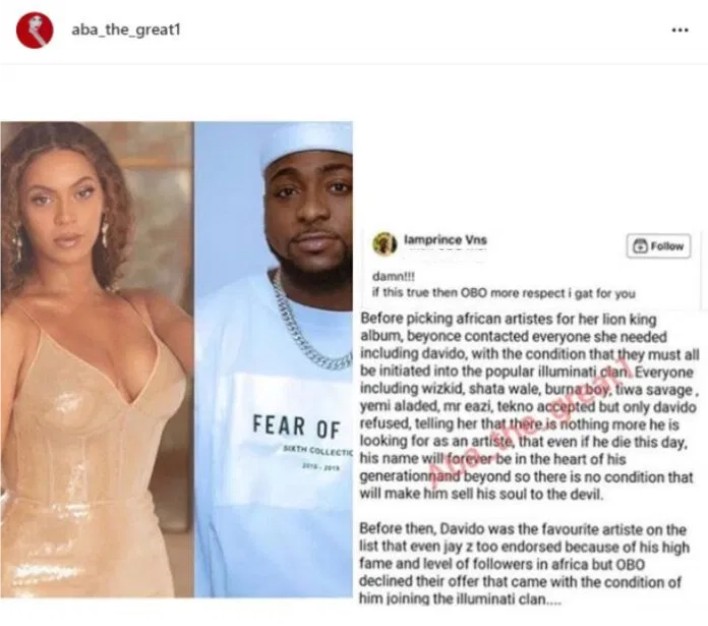The image size is (708, 626).
Task: Click the "FEAR OF" text on the shirt
Action: [x=296, y=427]
